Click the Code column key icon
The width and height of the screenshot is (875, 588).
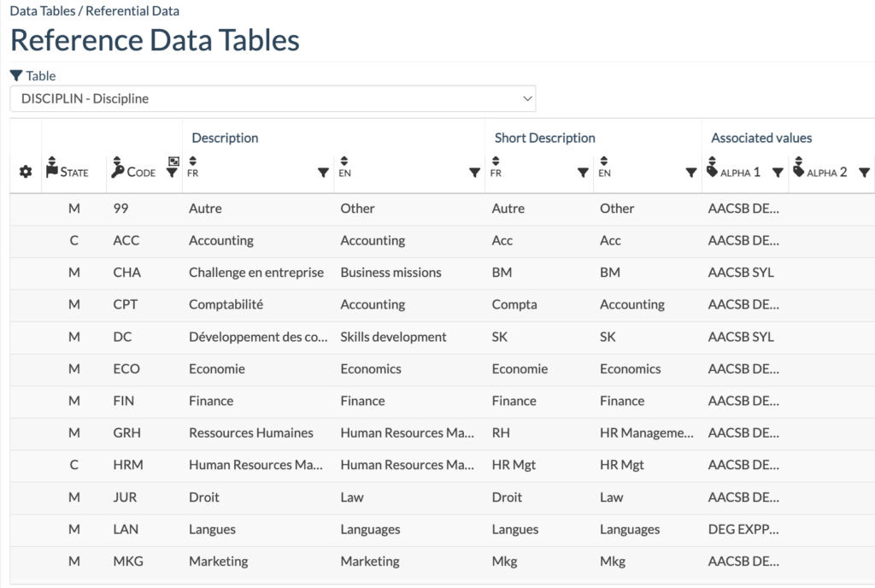(x=118, y=171)
